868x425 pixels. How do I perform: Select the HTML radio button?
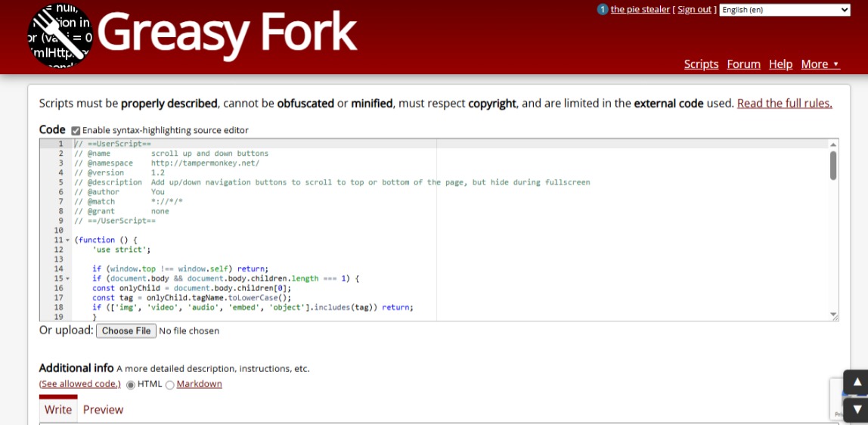point(131,385)
